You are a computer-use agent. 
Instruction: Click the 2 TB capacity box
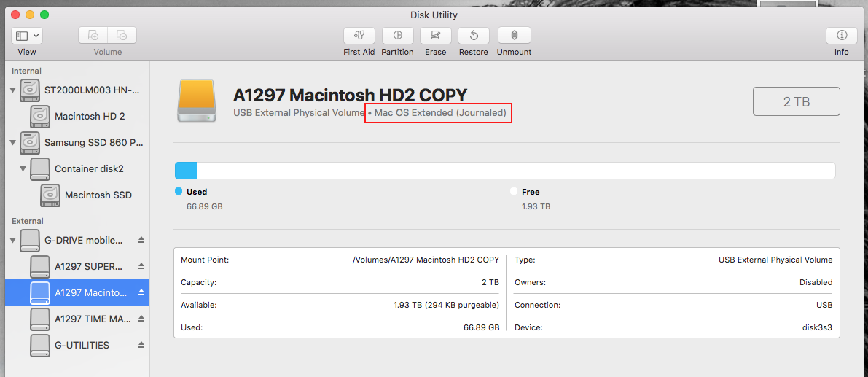click(797, 101)
